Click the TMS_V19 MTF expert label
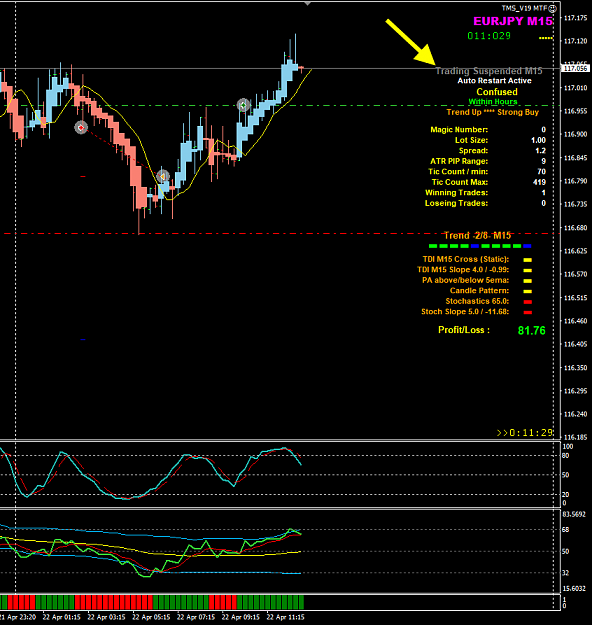Screen dimensions: 592x625 tap(524, 8)
